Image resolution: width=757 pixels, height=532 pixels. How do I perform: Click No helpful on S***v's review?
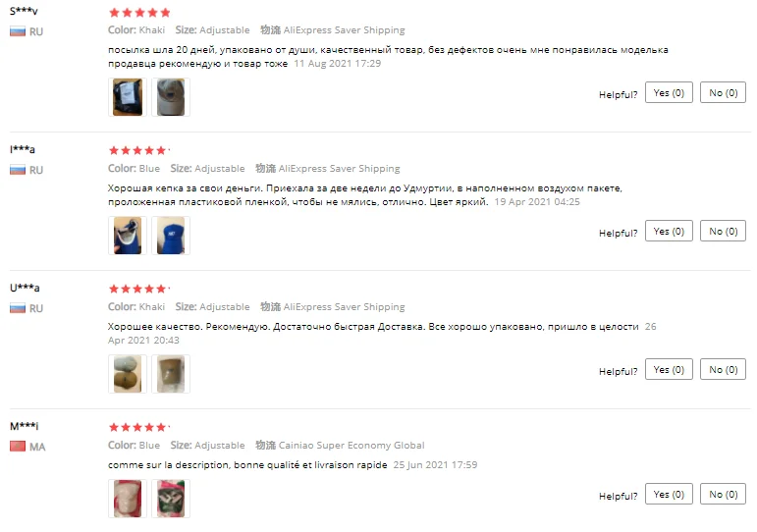(x=724, y=92)
